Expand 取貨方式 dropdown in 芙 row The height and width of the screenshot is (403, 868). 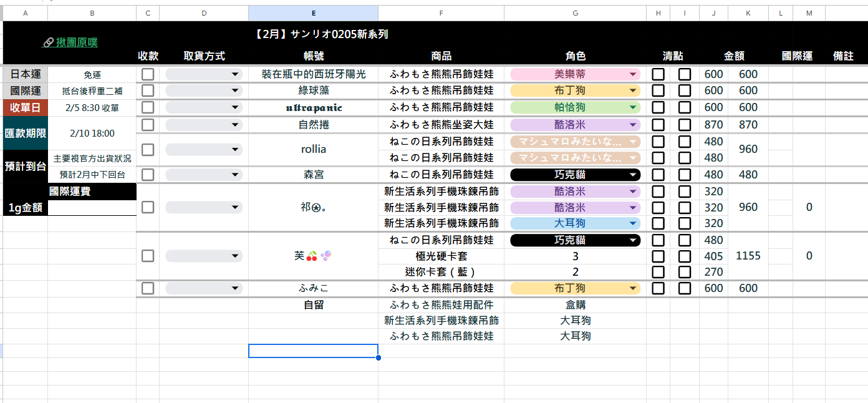click(x=204, y=256)
